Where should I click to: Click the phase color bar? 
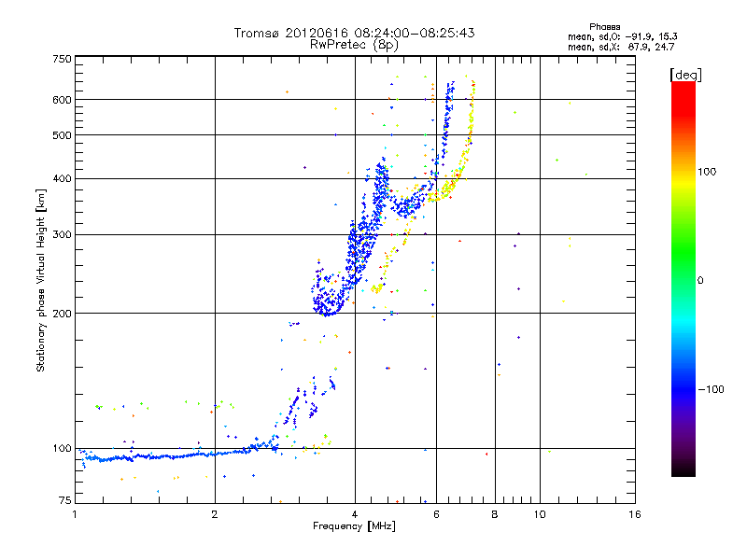pos(684,278)
